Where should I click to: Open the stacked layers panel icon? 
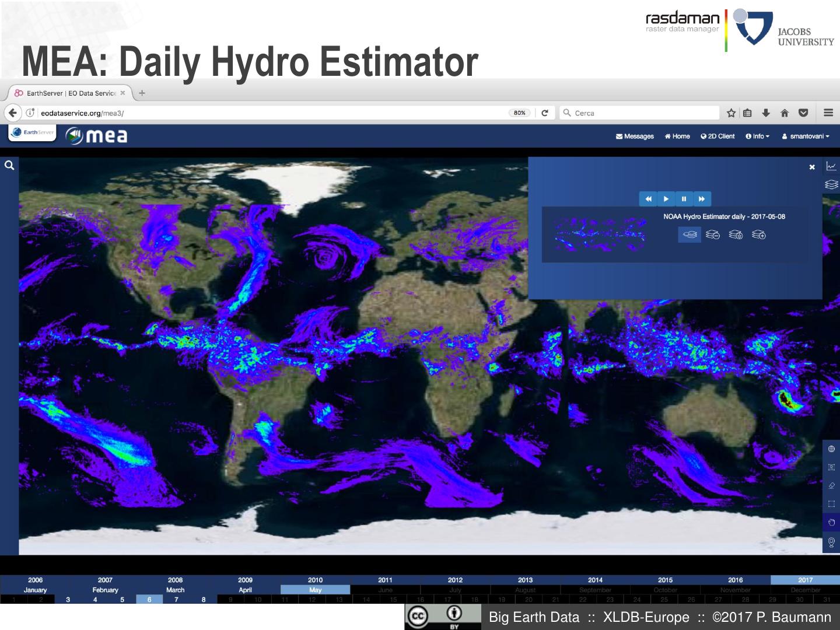click(831, 185)
